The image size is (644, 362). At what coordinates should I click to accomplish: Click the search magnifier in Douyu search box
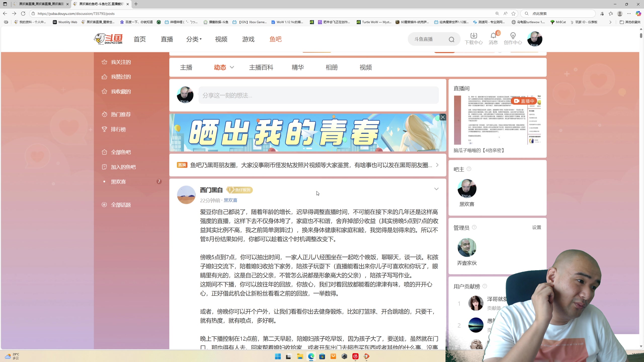click(452, 39)
